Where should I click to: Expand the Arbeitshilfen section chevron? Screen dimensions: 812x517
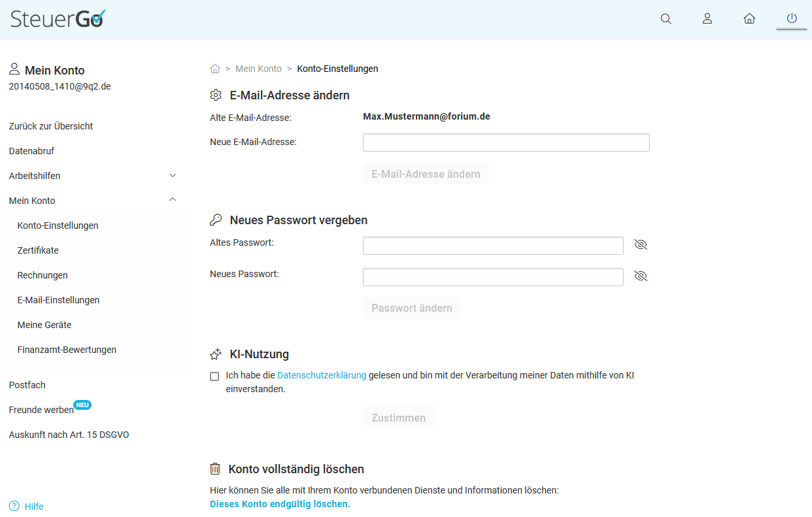click(x=173, y=176)
